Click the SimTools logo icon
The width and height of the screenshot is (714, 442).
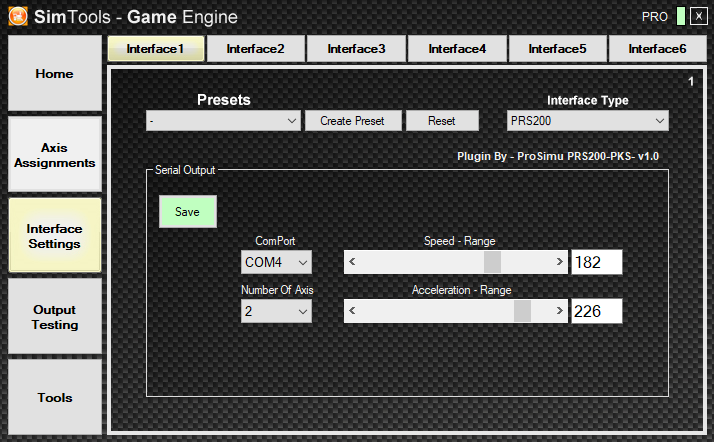pos(19,17)
